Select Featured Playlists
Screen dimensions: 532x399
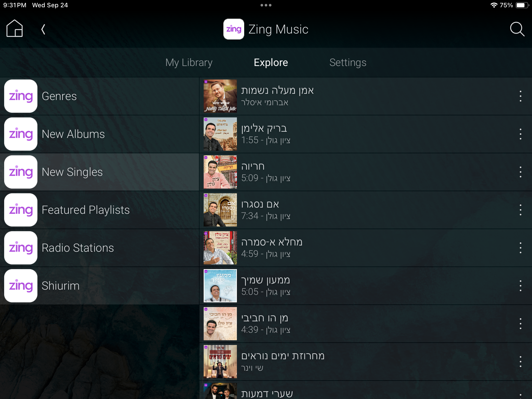[x=99, y=210]
